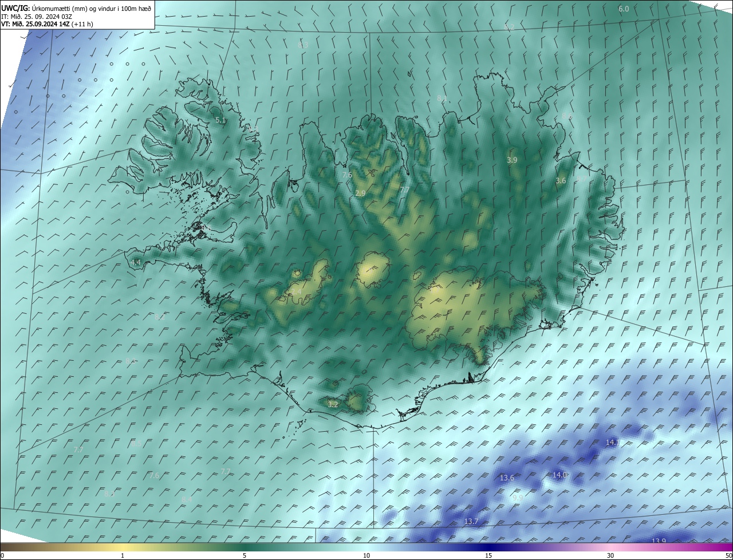Click the 3.6 value label
The image size is (733, 560).
click(x=561, y=180)
